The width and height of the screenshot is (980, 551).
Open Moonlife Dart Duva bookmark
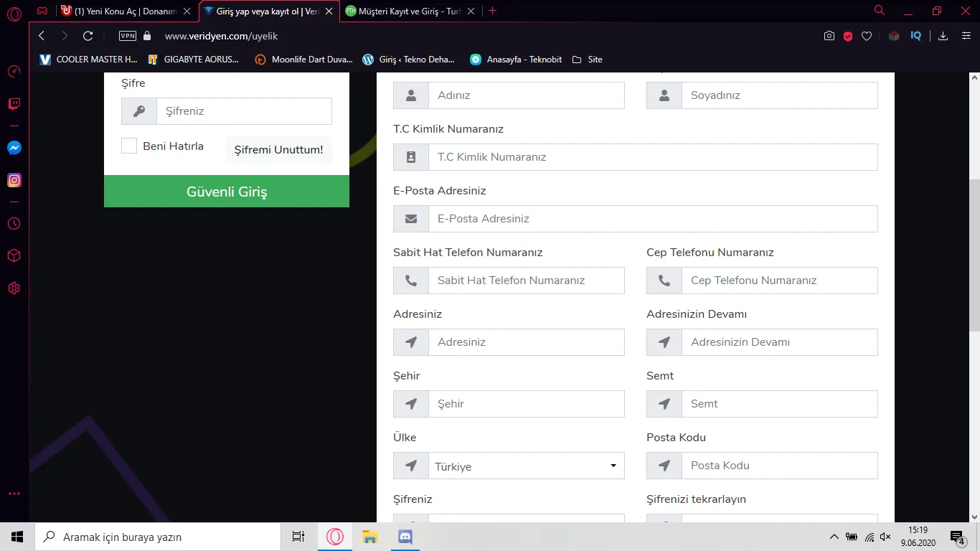tap(303, 60)
